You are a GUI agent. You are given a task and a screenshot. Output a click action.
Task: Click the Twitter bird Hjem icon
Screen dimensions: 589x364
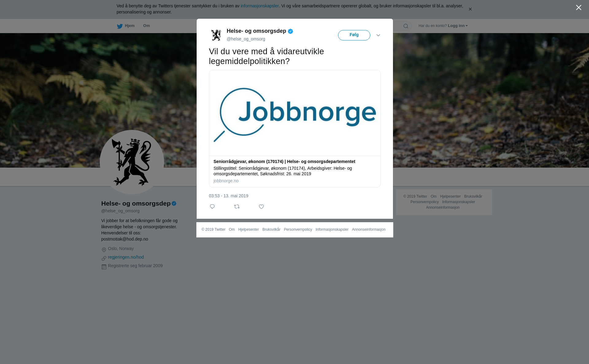tap(120, 26)
